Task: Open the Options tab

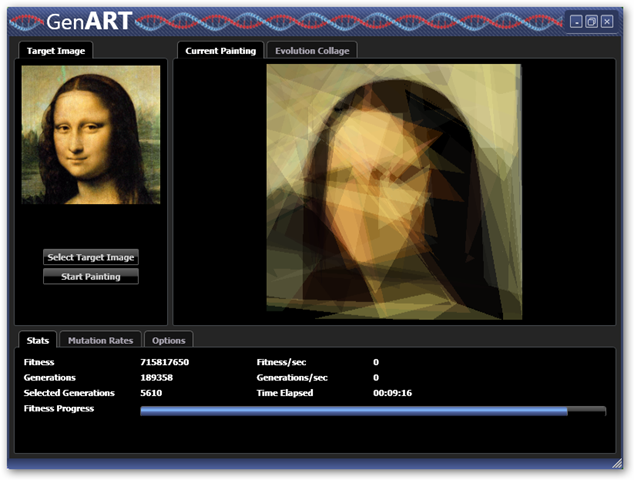Action: [x=169, y=340]
